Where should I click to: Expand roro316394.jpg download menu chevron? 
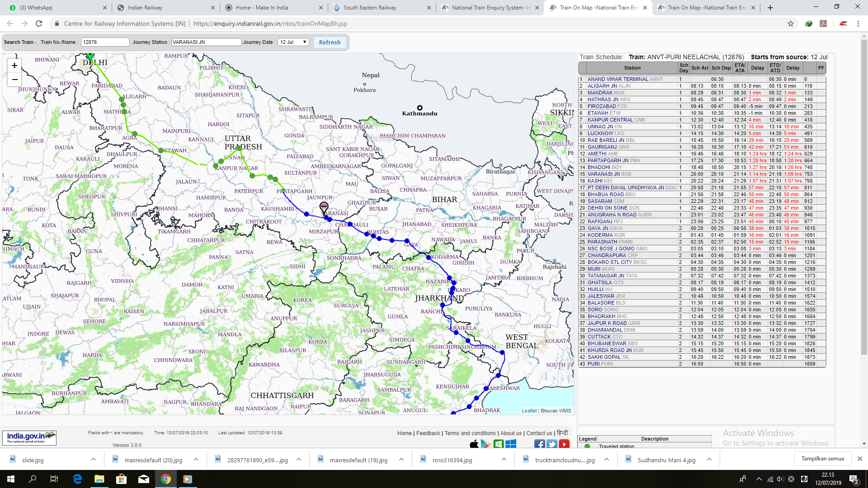[504, 460]
